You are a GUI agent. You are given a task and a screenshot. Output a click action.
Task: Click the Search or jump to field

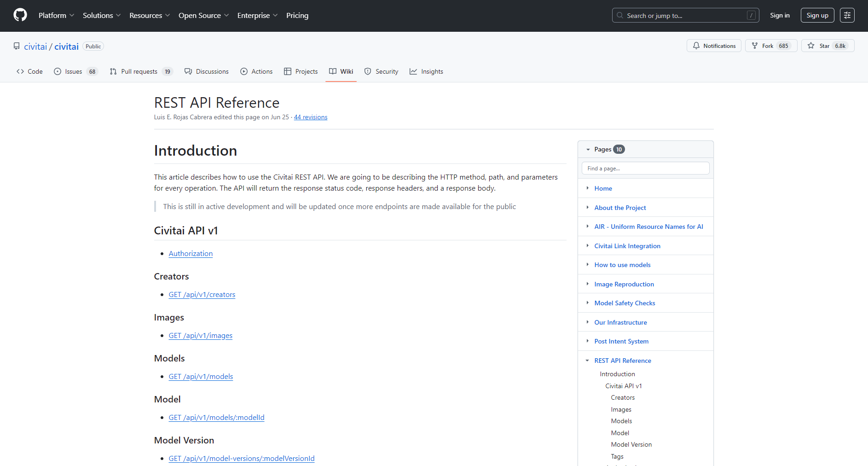[x=685, y=15]
